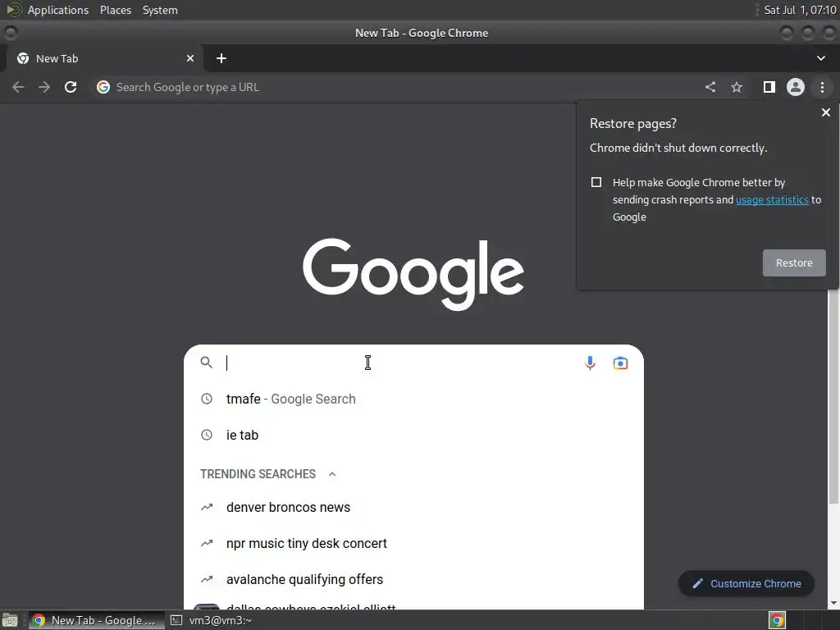Select npr music tiny desk concert suggestion
This screenshot has width=840, height=630.
point(413,543)
